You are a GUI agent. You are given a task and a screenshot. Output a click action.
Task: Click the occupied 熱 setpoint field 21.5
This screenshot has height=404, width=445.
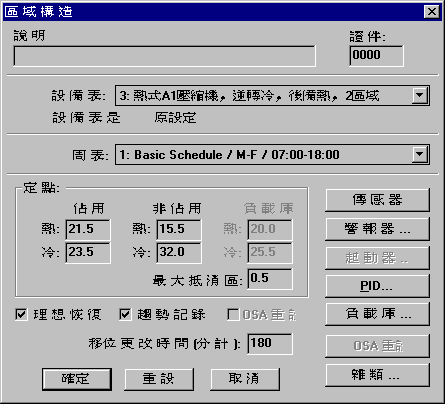tap(88, 229)
